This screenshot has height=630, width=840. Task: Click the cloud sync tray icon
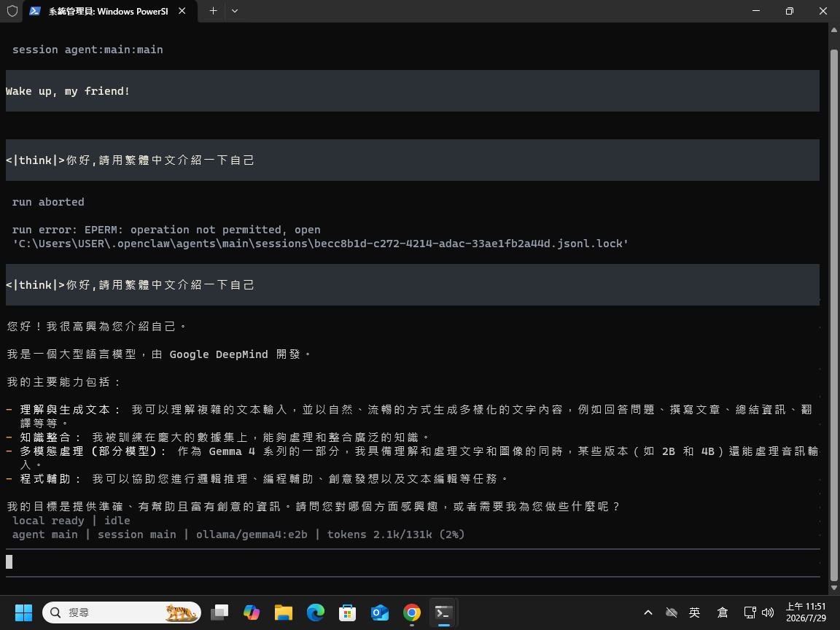click(672, 612)
